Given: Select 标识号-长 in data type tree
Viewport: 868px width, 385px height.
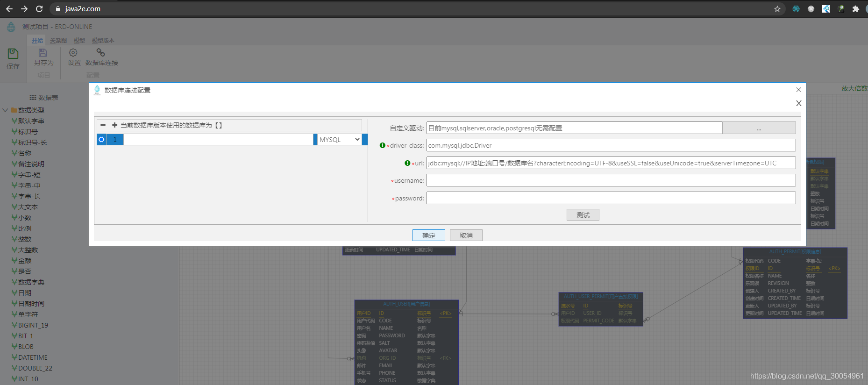Looking at the screenshot, I should tap(32, 143).
